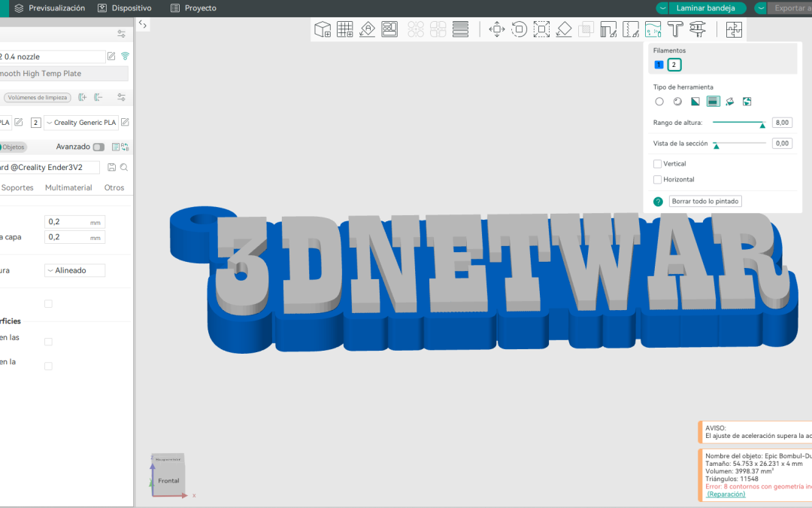Open the Assembly puzzle view icon
Viewport: 812px width, 508px height.
click(x=734, y=29)
